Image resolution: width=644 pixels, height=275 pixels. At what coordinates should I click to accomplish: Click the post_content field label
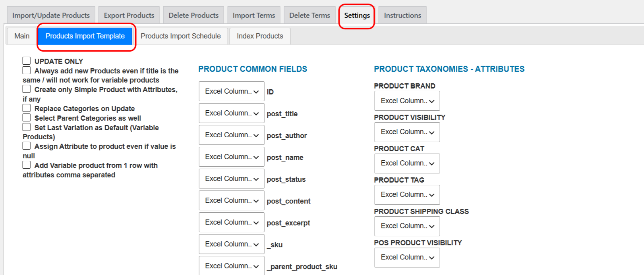point(288,201)
